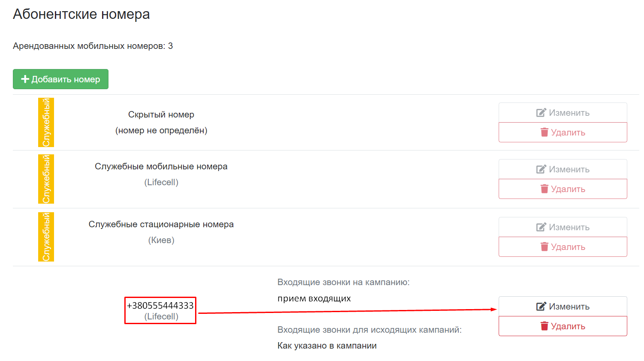Click the plus icon on Добавить номер
644x361 pixels.
(x=25, y=79)
